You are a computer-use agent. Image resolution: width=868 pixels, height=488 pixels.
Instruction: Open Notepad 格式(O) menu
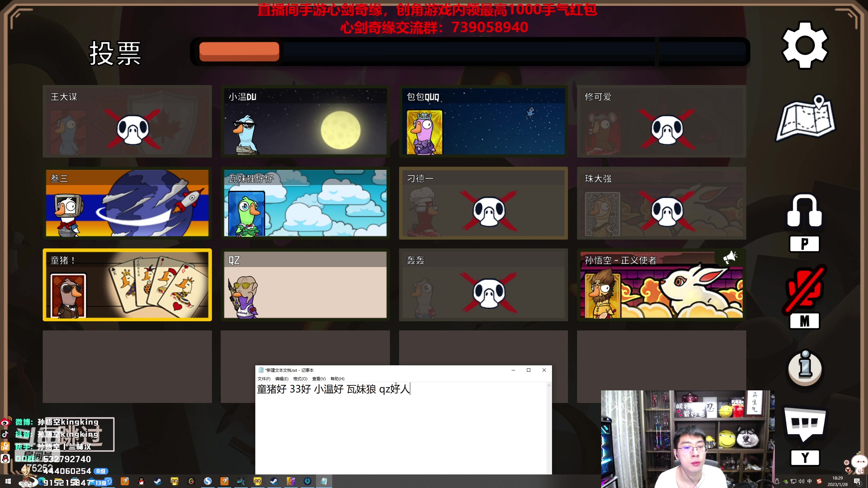point(300,379)
